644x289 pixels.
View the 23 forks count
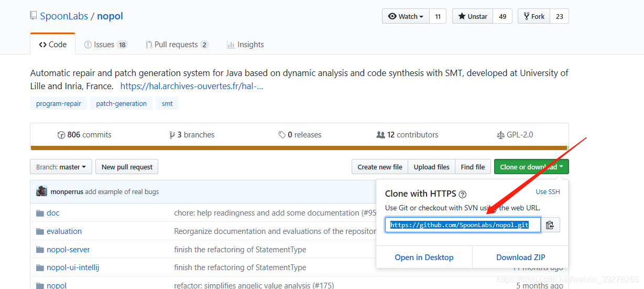560,16
